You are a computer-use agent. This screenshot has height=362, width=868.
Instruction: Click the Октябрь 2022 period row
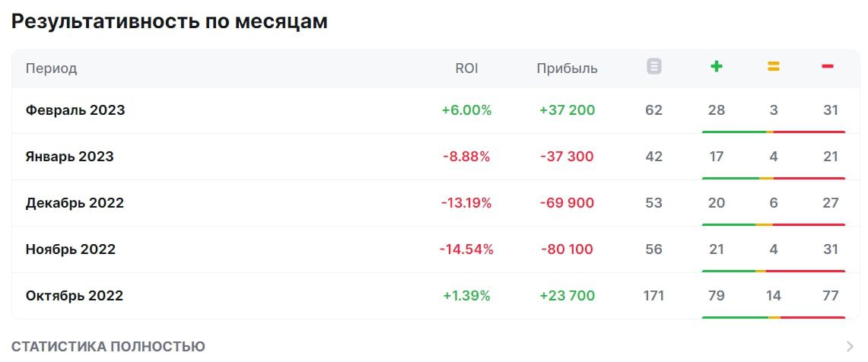tap(436, 296)
